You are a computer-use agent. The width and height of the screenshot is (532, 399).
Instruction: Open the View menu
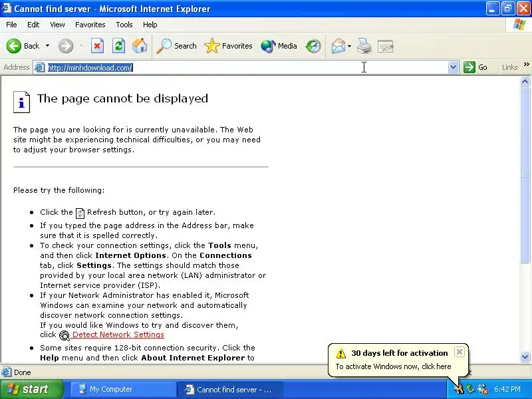[57, 25]
